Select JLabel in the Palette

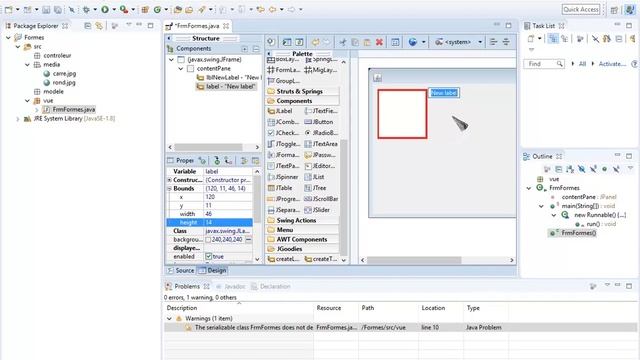tap(280, 111)
